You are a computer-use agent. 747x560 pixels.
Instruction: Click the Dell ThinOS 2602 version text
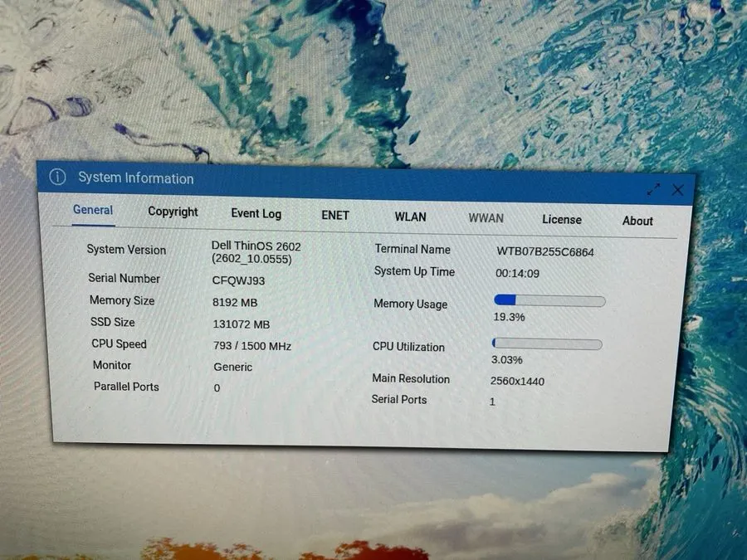(256, 252)
